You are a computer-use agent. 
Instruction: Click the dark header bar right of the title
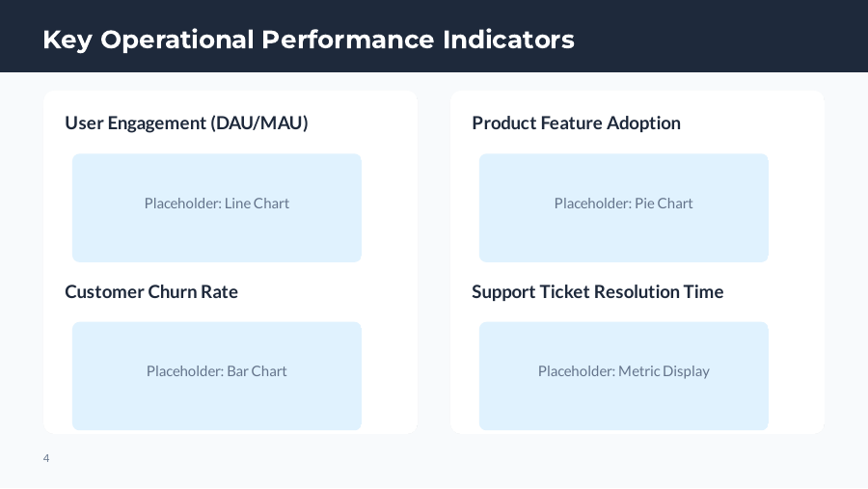coord(723,39)
